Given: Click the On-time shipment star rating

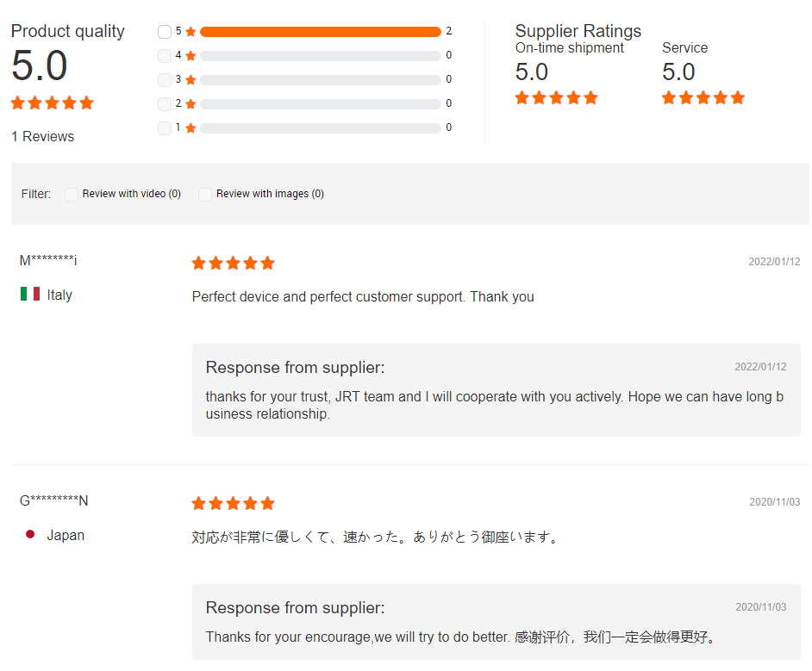Looking at the screenshot, I should (x=557, y=97).
